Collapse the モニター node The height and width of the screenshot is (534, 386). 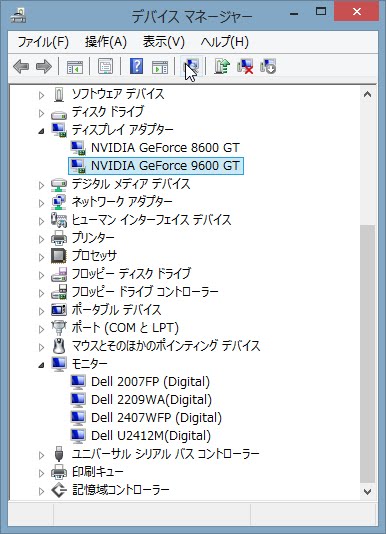pyautogui.click(x=41, y=365)
